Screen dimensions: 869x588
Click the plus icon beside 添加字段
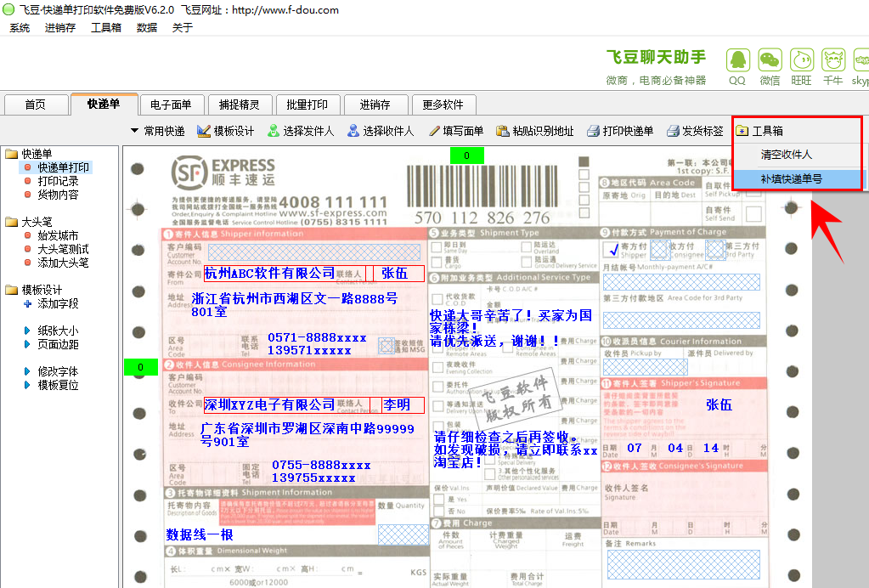28,303
